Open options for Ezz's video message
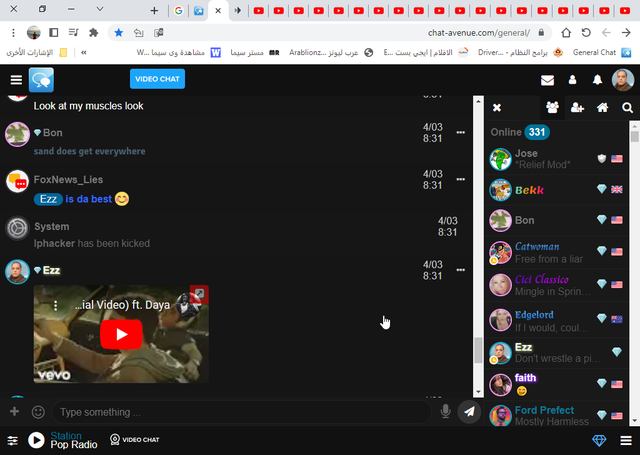This screenshot has height=455, width=640. (460, 270)
